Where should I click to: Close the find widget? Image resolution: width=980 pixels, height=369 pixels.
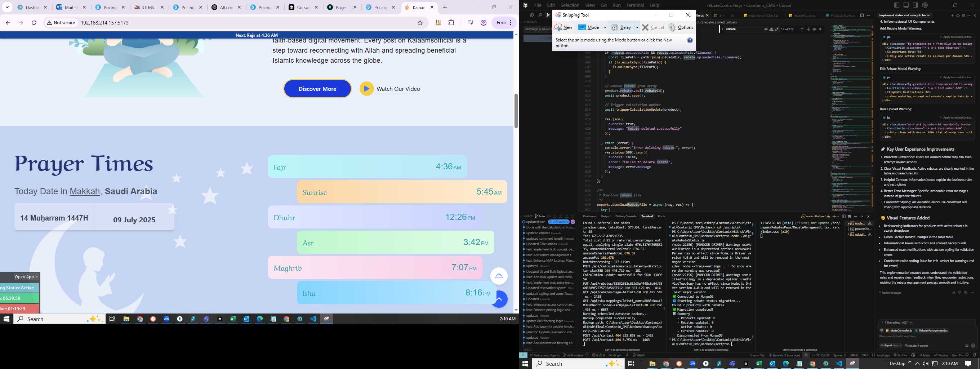820,29
